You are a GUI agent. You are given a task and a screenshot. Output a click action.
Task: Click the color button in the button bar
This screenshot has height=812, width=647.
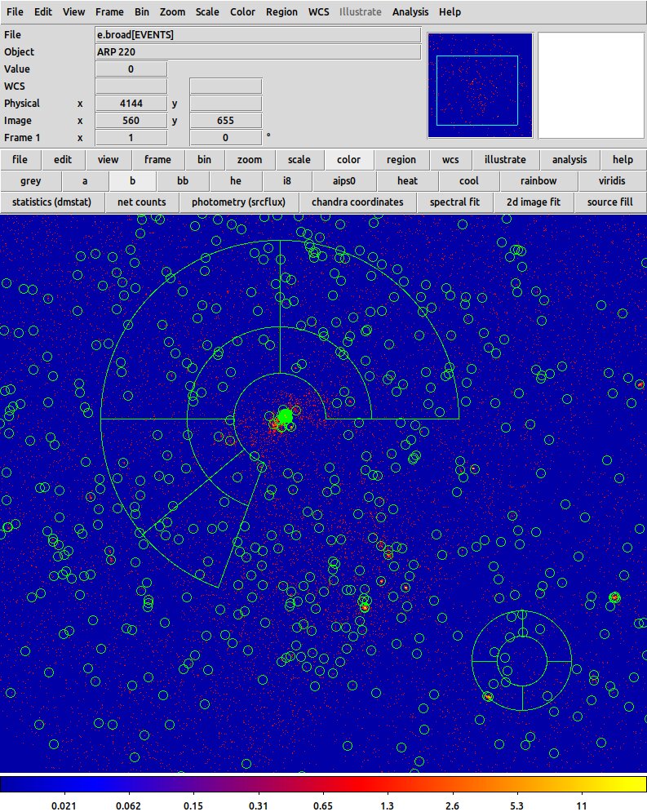pos(349,159)
